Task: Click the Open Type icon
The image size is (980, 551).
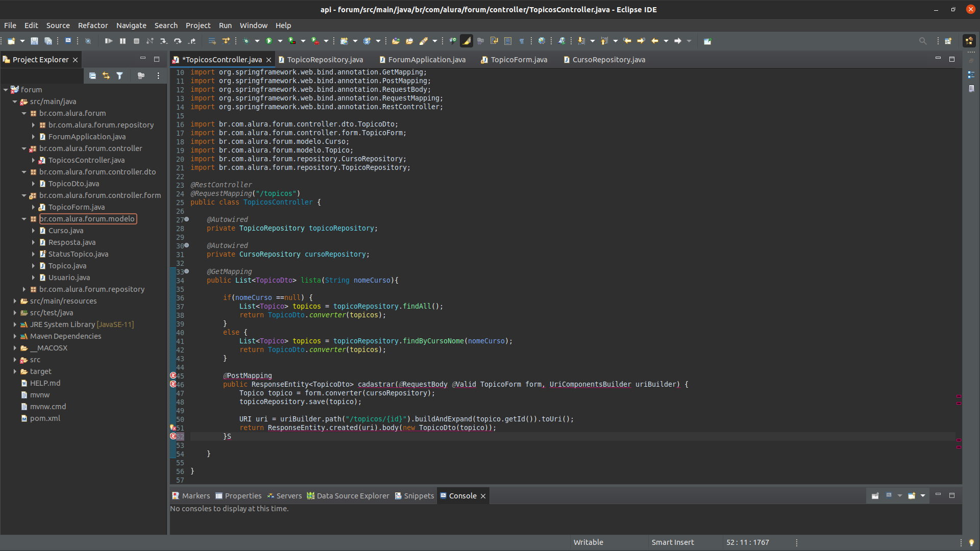Action: pyautogui.click(x=396, y=41)
